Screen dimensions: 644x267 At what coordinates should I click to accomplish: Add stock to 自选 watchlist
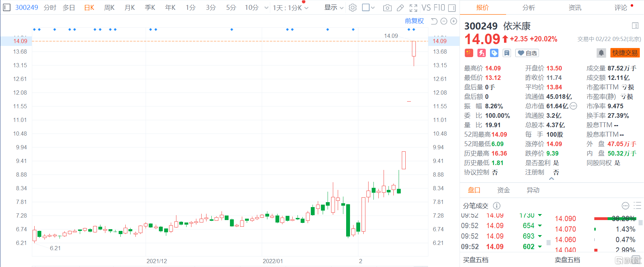pyautogui.click(x=527, y=53)
